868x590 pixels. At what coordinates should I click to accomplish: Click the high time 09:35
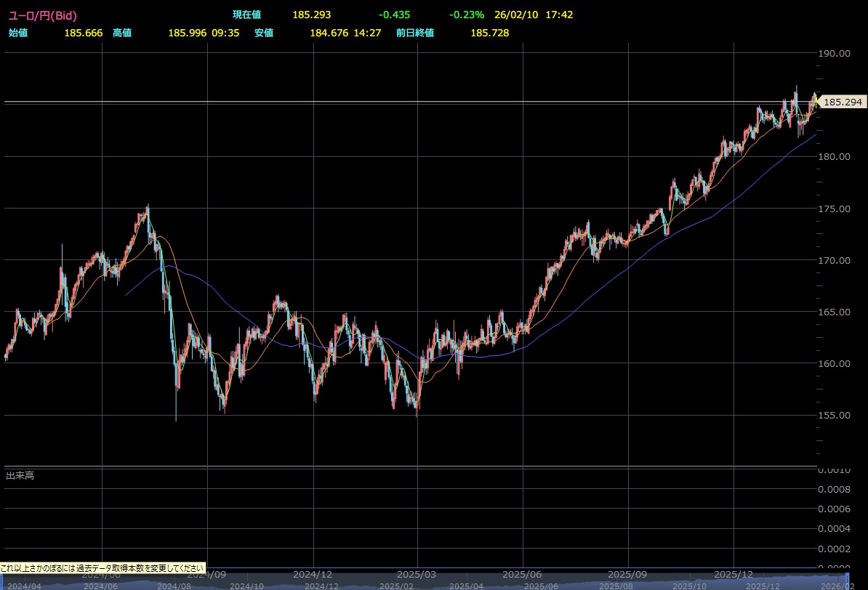point(225,33)
